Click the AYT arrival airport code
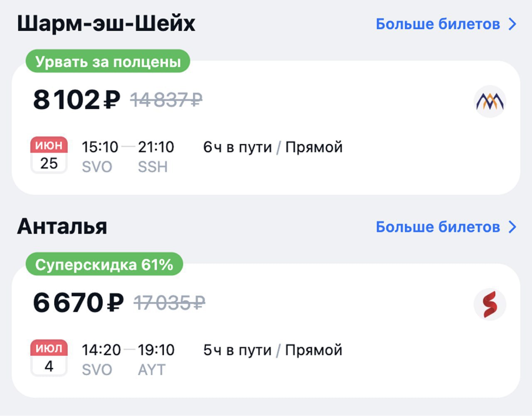 coord(152,369)
